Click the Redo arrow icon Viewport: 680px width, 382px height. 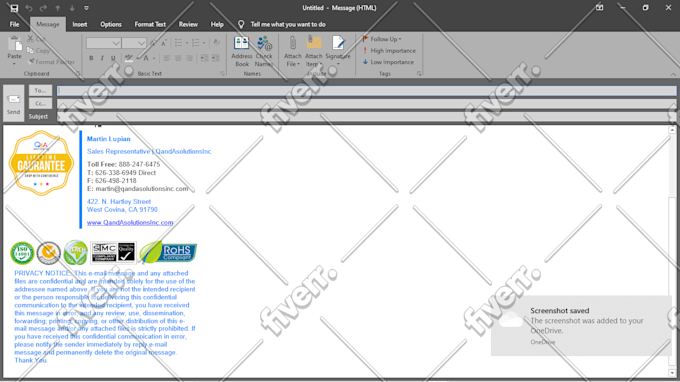[x=43, y=8]
